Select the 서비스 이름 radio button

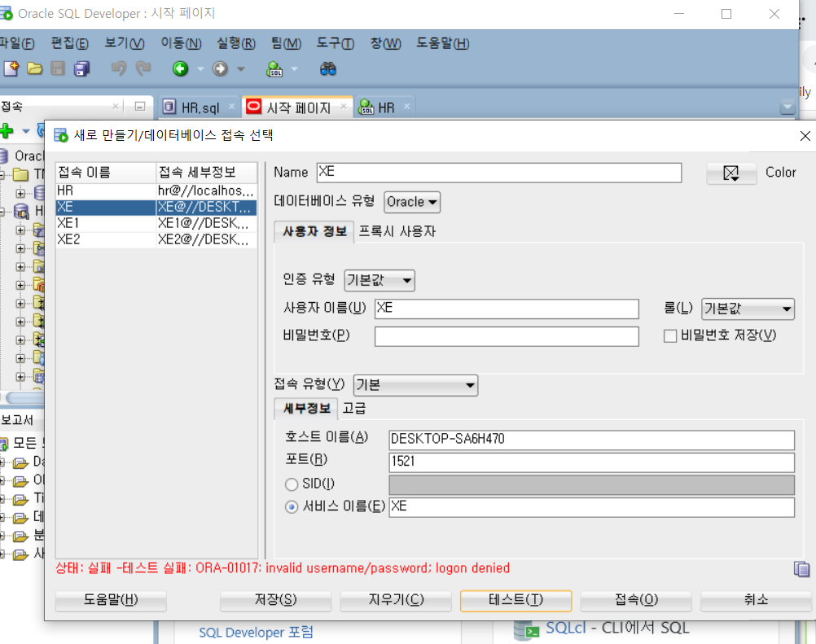292,506
